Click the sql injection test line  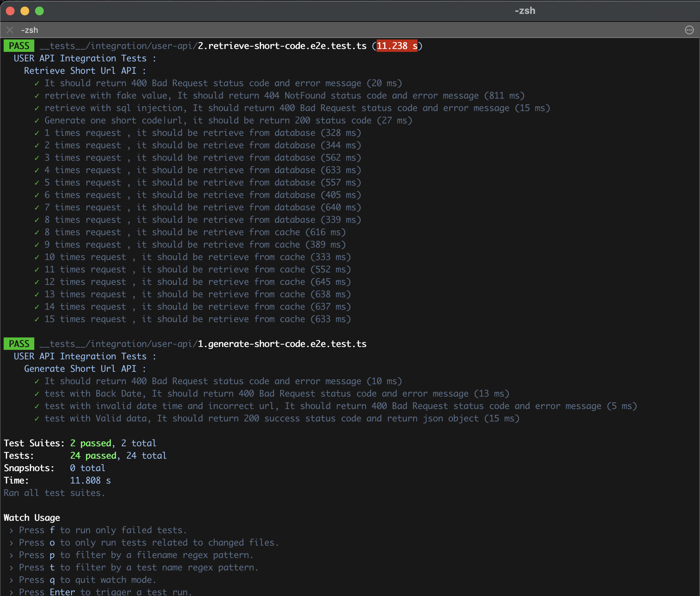tap(292, 108)
